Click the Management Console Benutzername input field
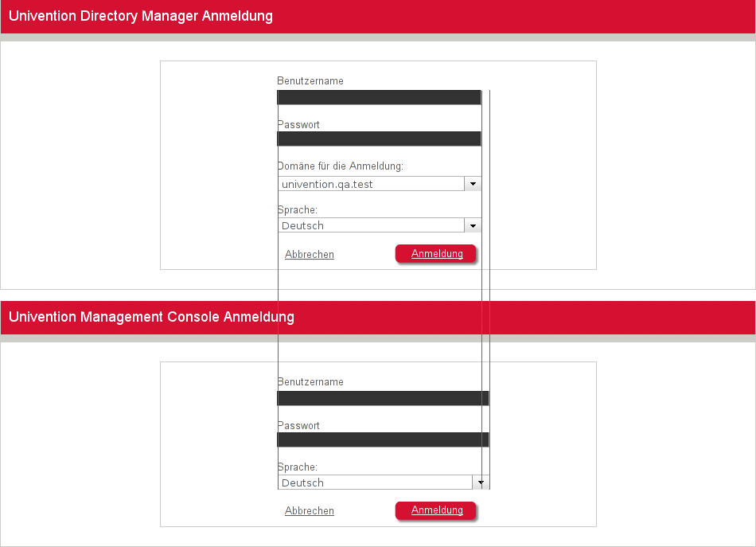 [383, 398]
